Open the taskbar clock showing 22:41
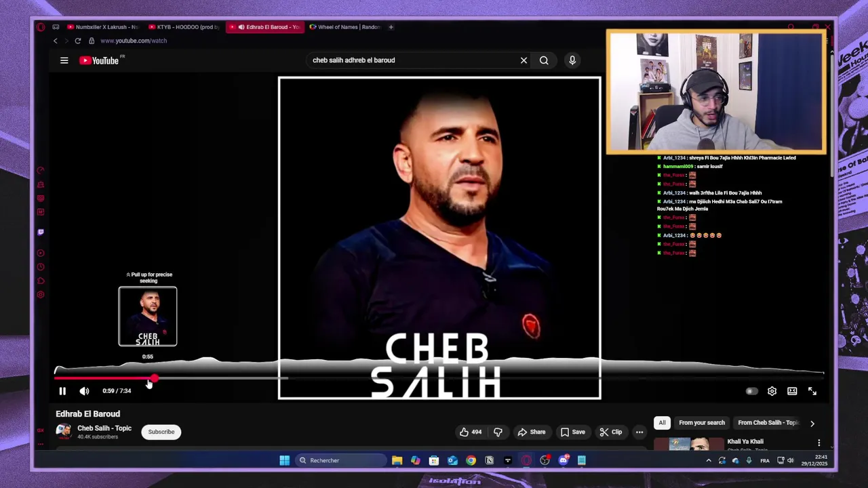Viewport: 868px width, 488px height. (x=815, y=460)
